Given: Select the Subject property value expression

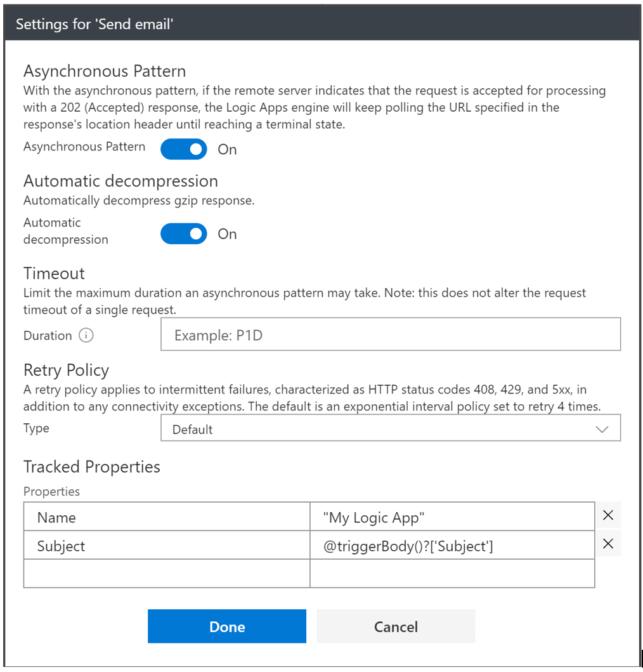Looking at the screenshot, I should [452, 544].
